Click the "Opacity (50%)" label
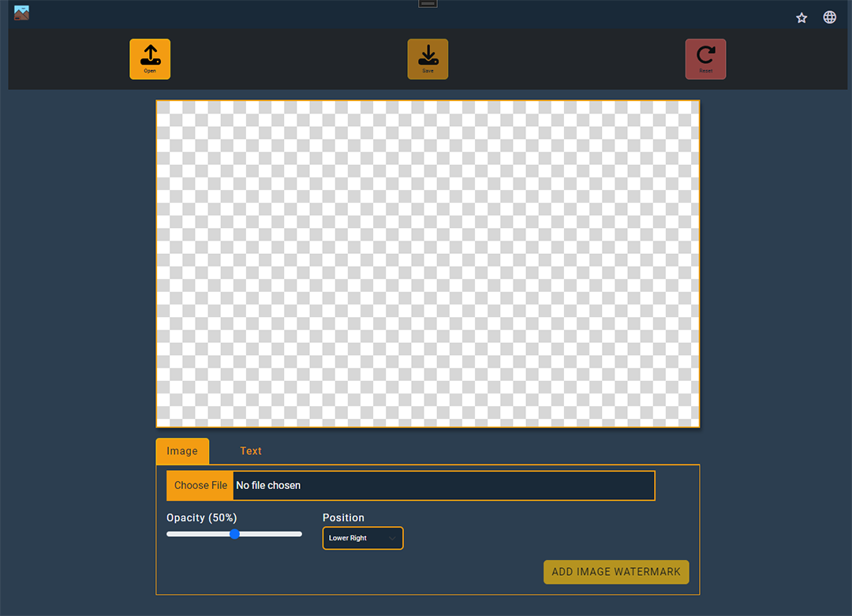Screen dimensions: 852x616 tap(202, 517)
